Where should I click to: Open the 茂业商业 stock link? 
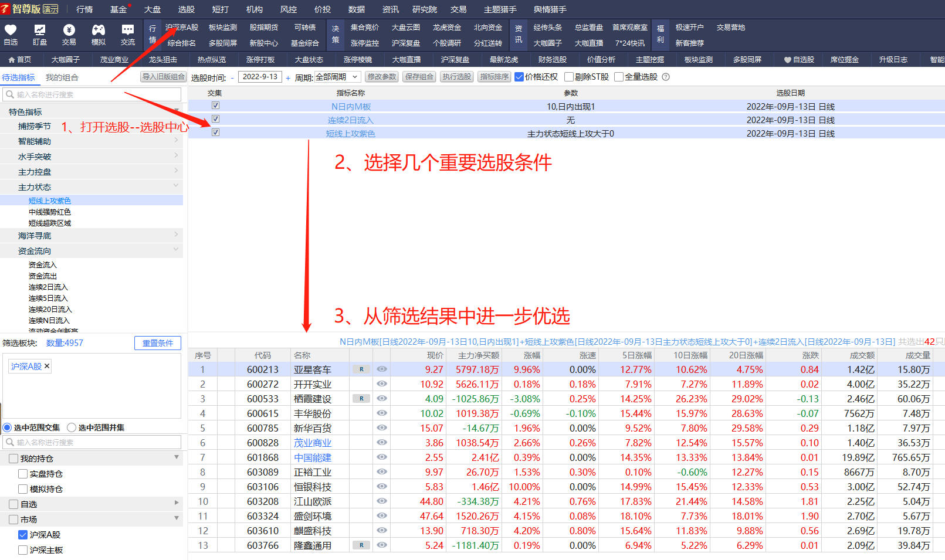tap(313, 443)
